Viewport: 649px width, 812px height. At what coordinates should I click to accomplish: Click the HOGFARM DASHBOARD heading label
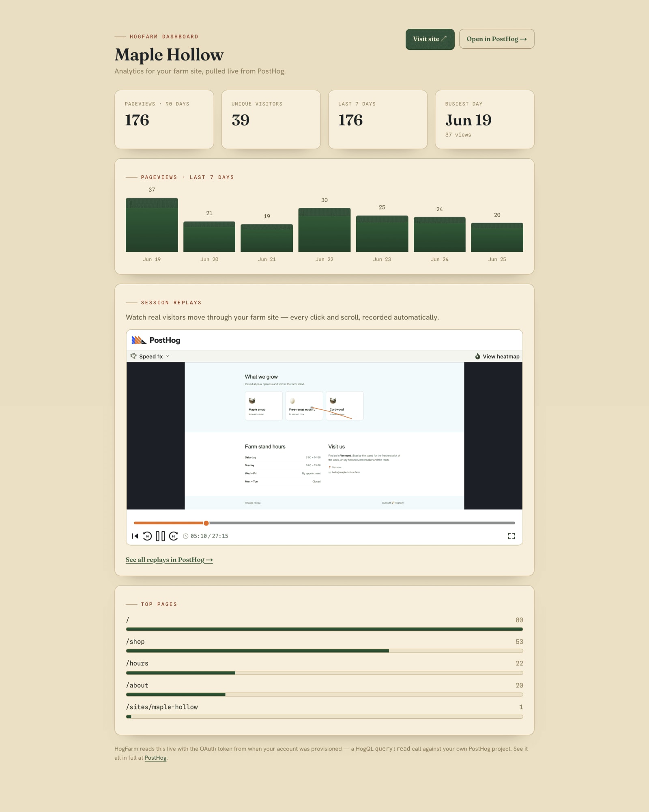click(164, 37)
